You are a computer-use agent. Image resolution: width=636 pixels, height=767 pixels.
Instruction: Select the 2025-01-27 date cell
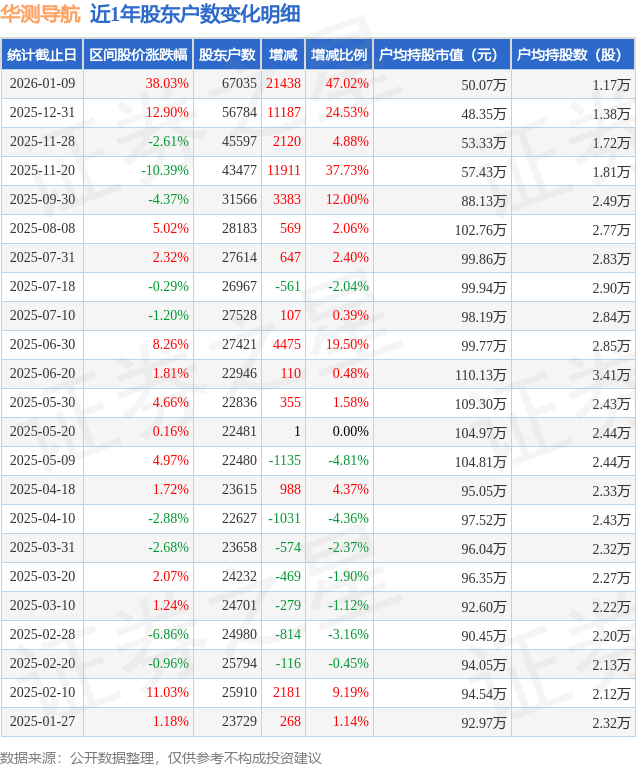point(42,722)
